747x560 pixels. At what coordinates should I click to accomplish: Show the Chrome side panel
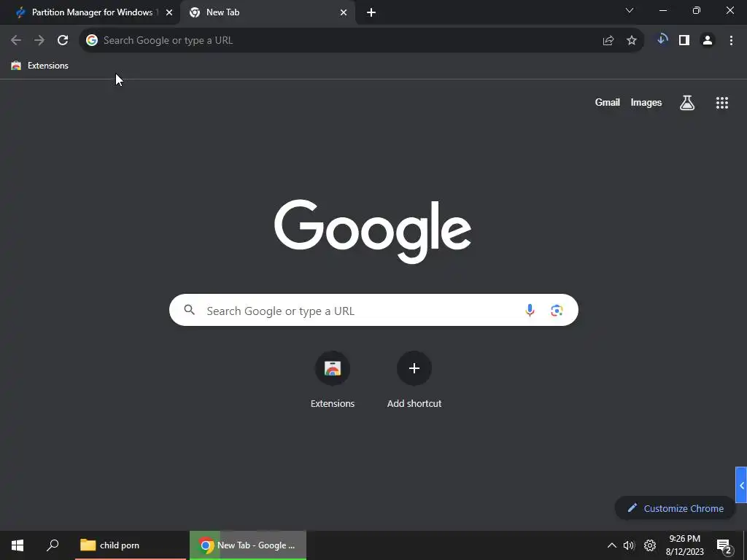[684, 41]
